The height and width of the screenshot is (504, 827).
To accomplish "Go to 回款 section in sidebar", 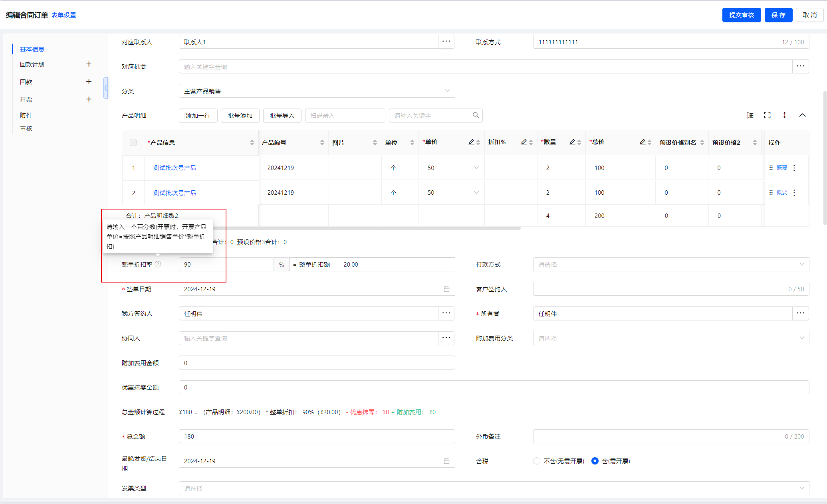I will tap(26, 82).
